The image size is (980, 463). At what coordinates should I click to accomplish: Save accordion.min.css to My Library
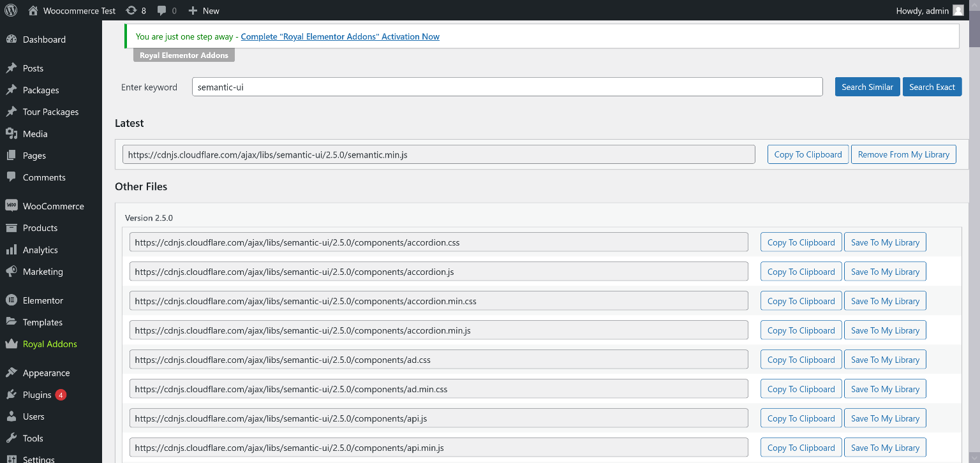point(885,301)
